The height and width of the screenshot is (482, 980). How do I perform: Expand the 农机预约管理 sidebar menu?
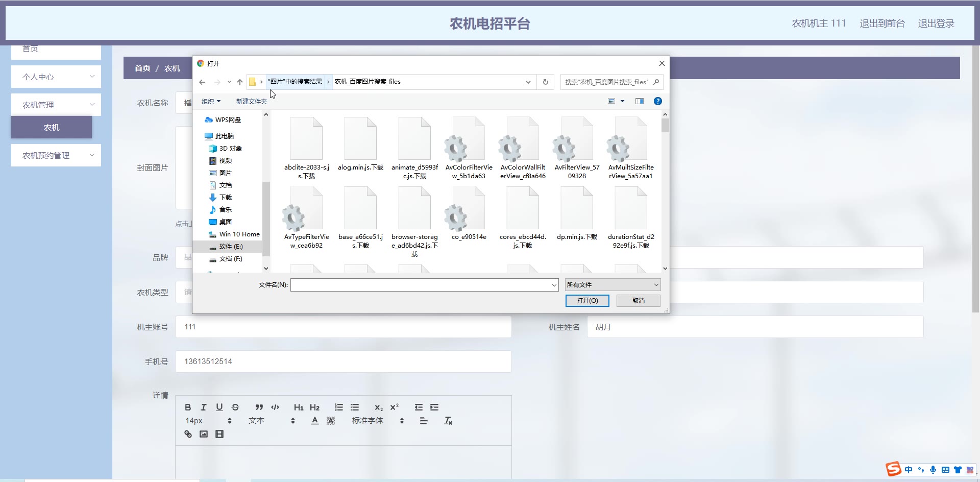[56, 155]
